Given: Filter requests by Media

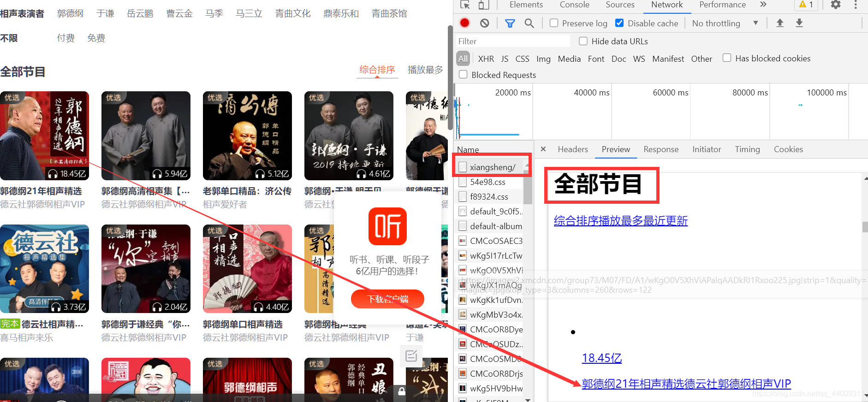Looking at the screenshot, I should [x=569, y=59].
